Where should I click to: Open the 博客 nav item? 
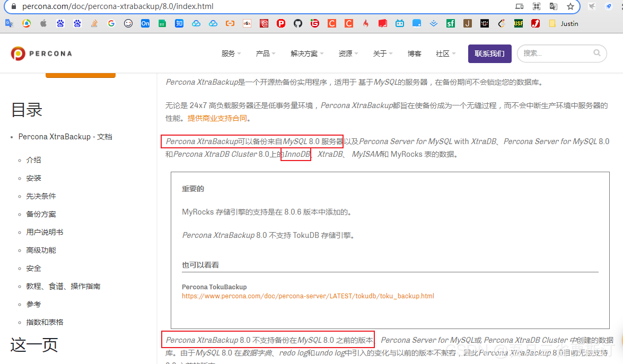pos(415,54)
